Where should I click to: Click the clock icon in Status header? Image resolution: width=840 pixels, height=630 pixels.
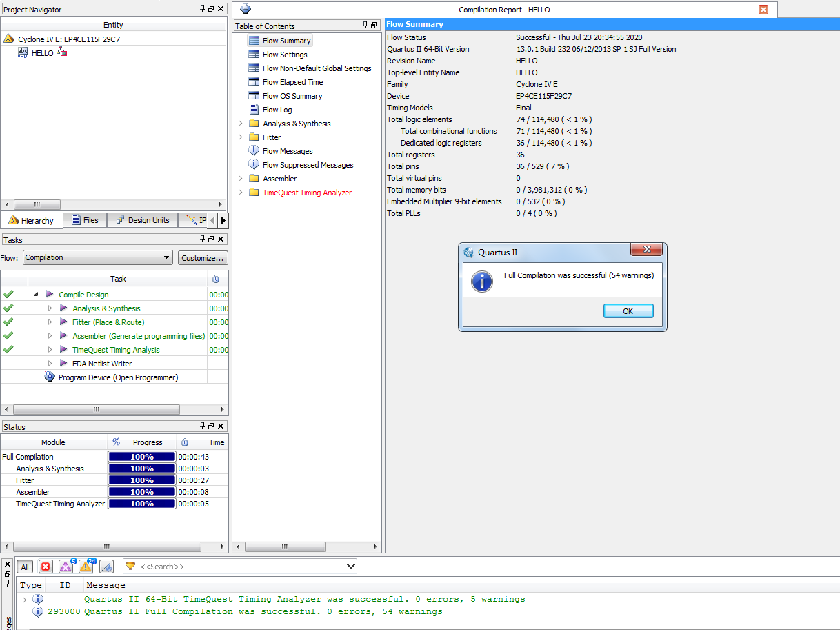coord(185,442)
